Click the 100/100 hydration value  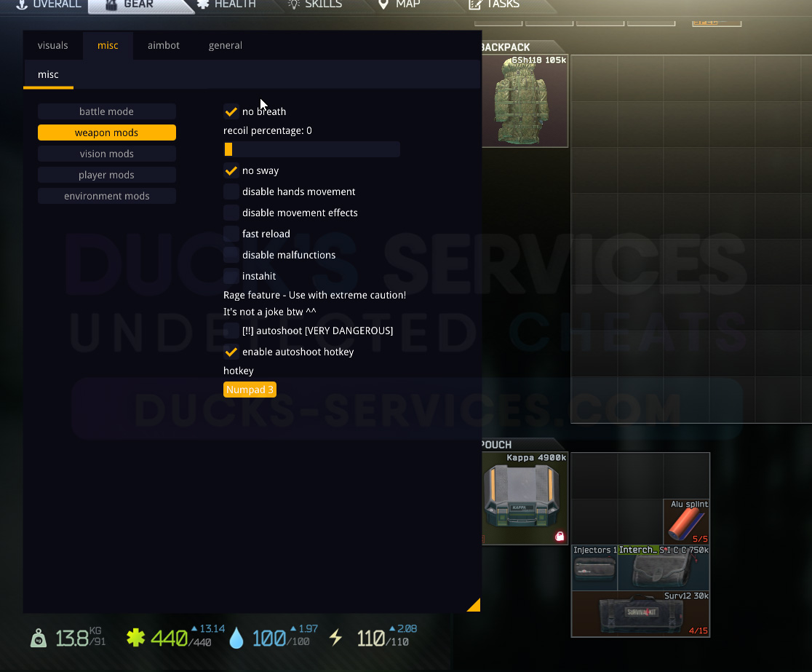281,639
